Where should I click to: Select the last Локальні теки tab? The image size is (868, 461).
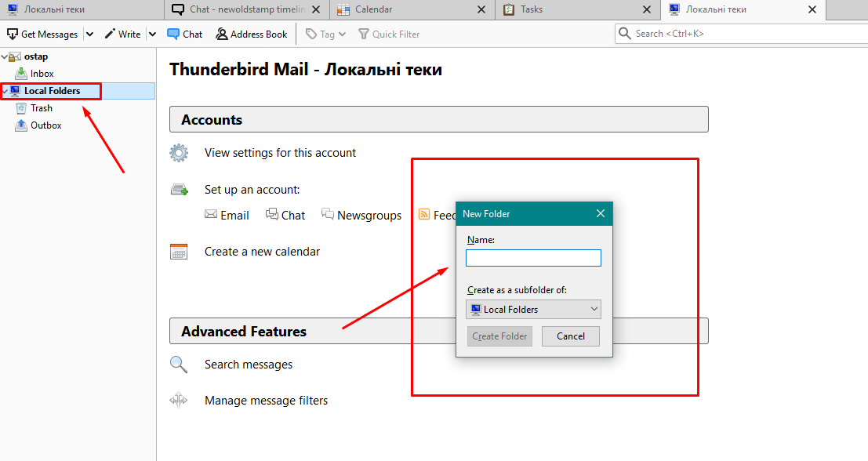tap(743, 9)
